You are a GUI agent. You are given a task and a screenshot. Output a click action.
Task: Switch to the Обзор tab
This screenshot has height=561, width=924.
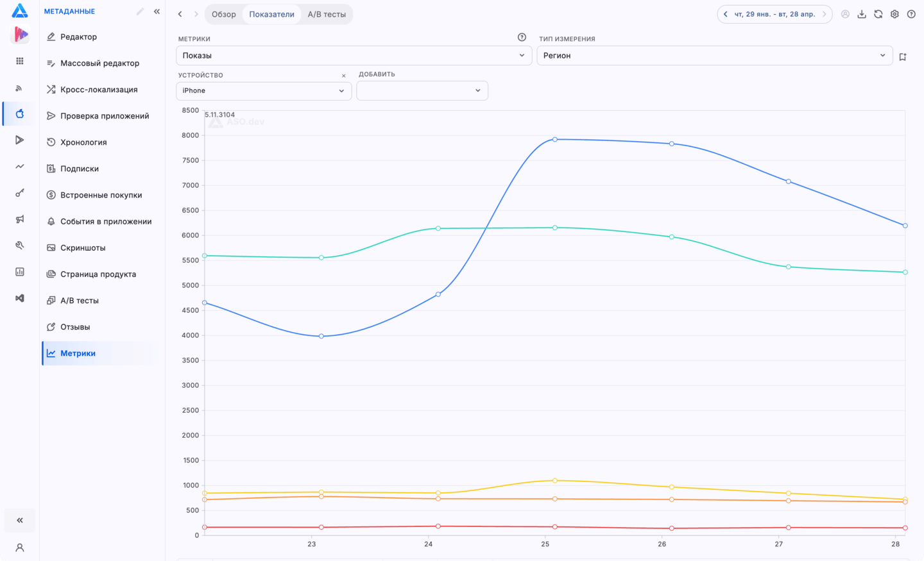point(224,14)
